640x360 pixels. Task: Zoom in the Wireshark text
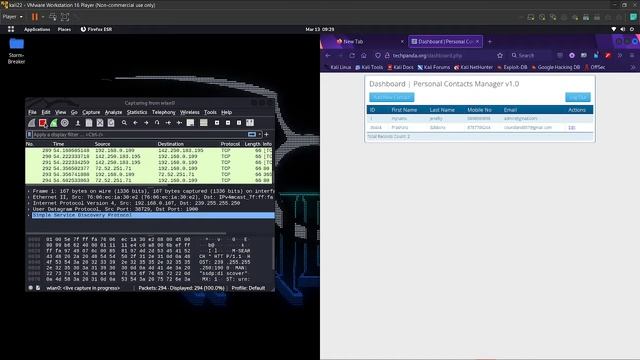(x=217, y=123)
